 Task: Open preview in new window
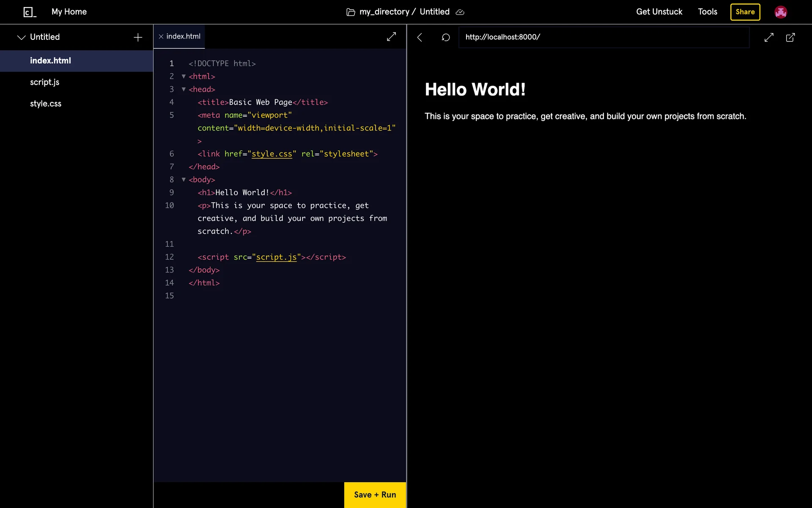tap(790, 37)
